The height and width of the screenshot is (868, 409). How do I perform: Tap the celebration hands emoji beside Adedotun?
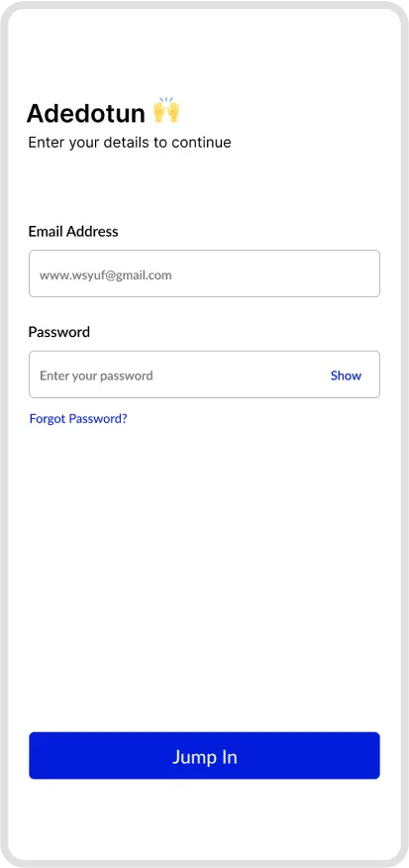(x=166, y=110)
